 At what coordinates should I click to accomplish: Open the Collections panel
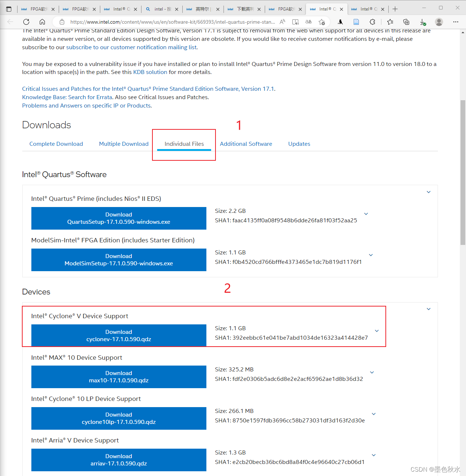pos(406,22)
